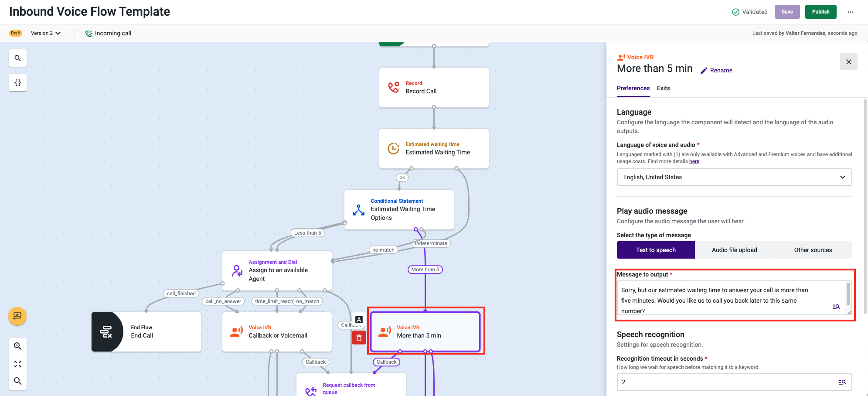Select the call_finished exit label
The height and width of the screenshot is (396, 868).
tap(181, 294)
